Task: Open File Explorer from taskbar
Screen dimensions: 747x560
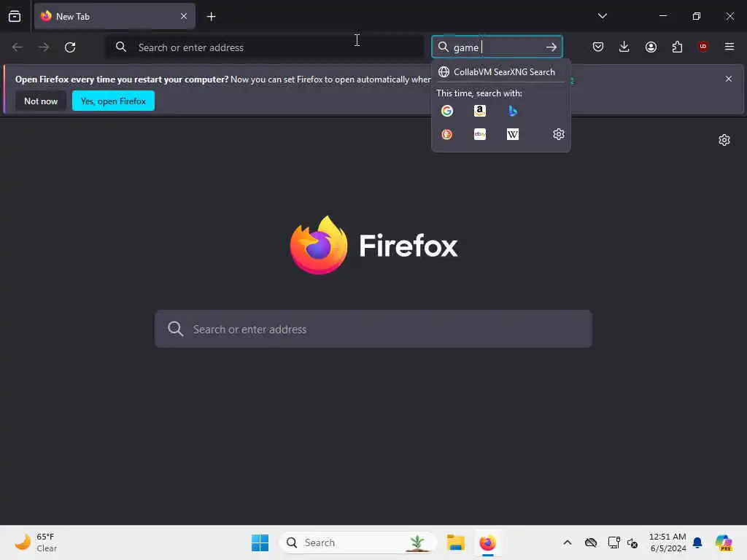Action: coord(455,542)
